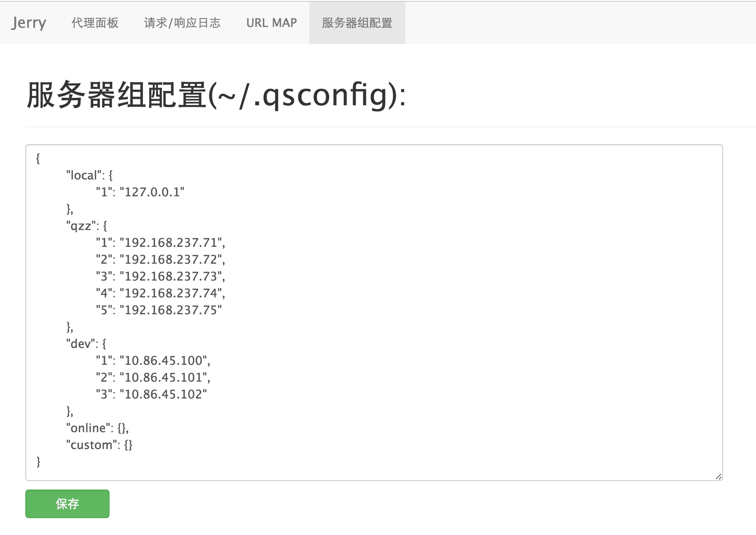756x535 pixels.
Task: Open the Jerry brand link
Action: (29, 23)
